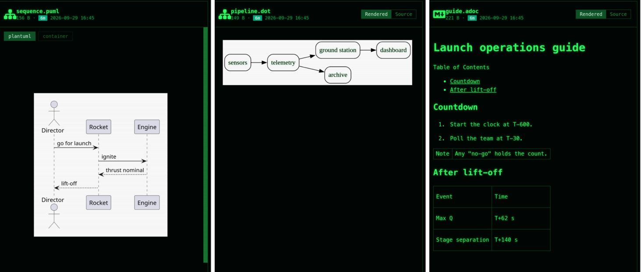
Task: Click the 'After lift-off' section heading
Action: [468, 172]
